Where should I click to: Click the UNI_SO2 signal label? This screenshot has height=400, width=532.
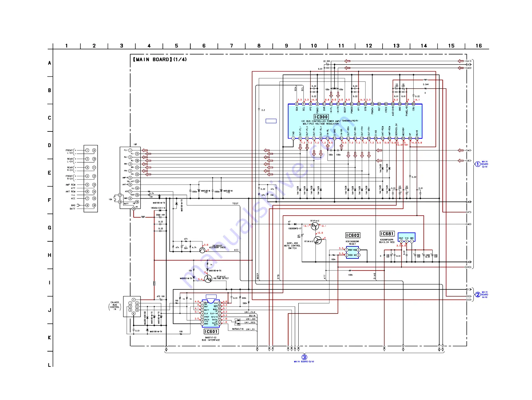pyautogui.click(x=250, y=323)
